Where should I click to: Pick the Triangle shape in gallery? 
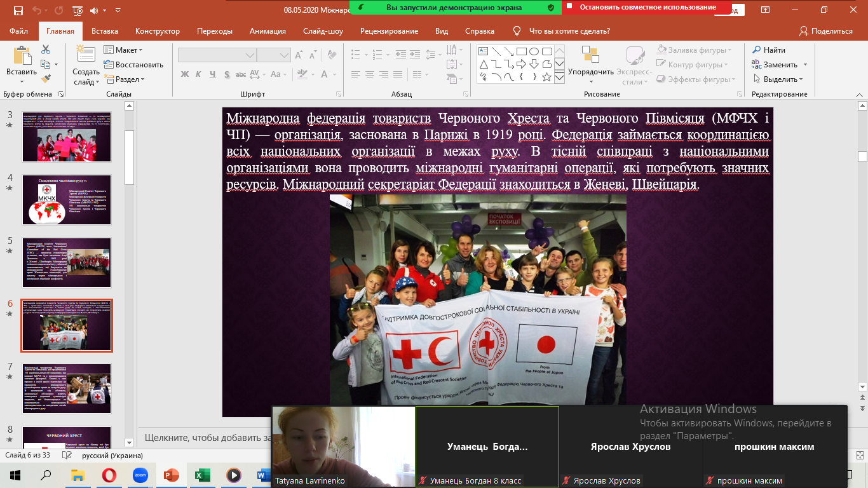click(x=483, y=64)
